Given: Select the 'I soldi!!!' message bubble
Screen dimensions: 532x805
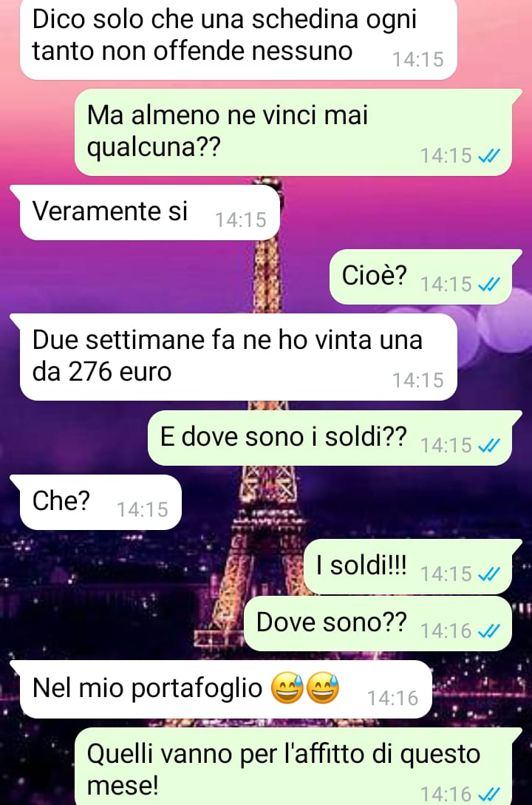Looking at the screenshot, I should tap(409, 567).
